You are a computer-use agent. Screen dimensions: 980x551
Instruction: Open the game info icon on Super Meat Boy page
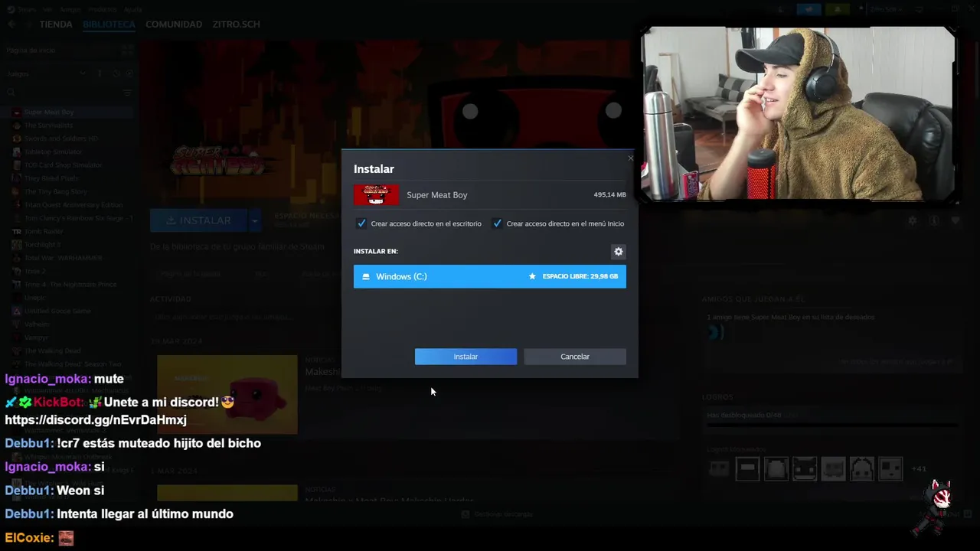point(934,220)
